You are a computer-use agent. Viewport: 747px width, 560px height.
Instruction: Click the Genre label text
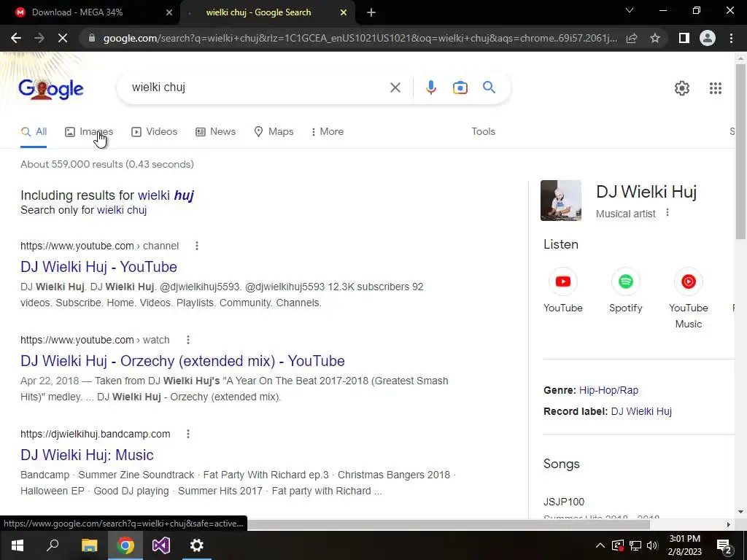pos(560,390)
